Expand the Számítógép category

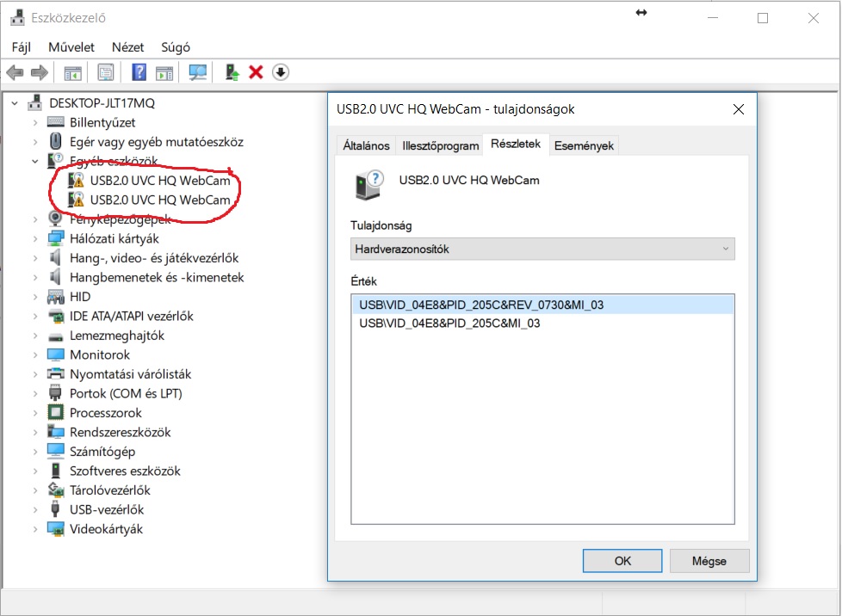click(35, 452)
